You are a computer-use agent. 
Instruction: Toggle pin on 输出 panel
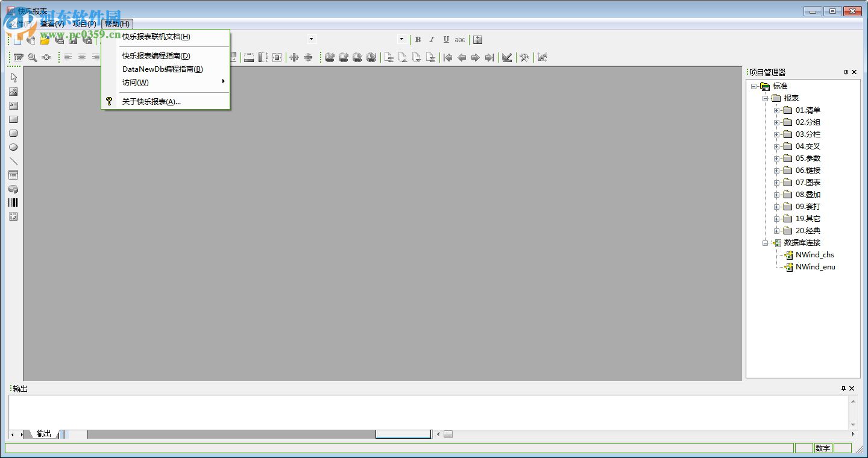(x=844, y=389)
